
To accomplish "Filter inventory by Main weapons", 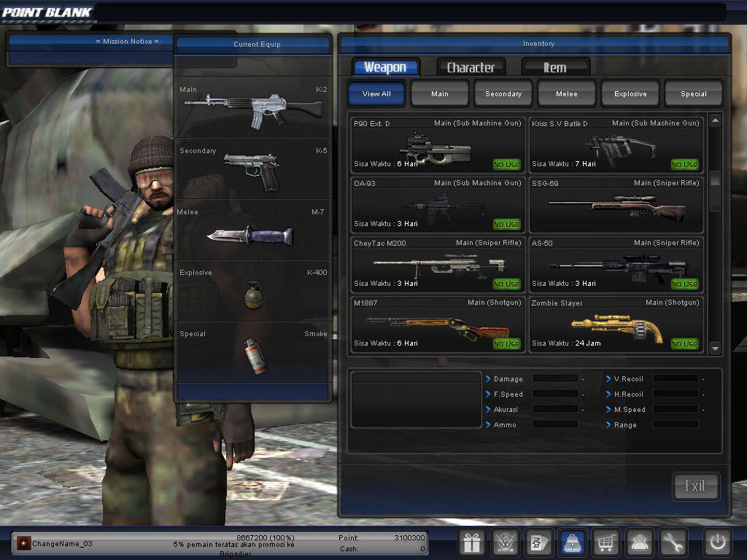I will [440, 93].
